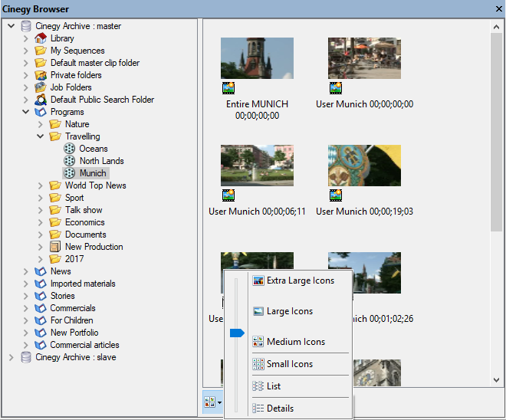Click the Oceans clip bin reel icon
Image resolution: width=506 pixels, height=420 pixels.
(x=69, y=149)
